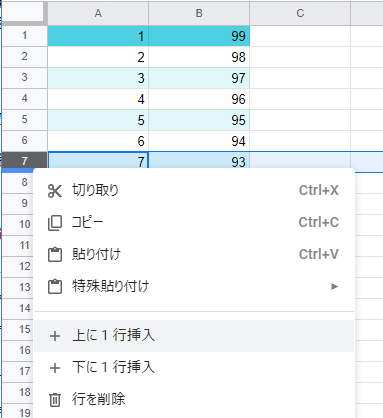Select row 3 header

pos(24,77)
